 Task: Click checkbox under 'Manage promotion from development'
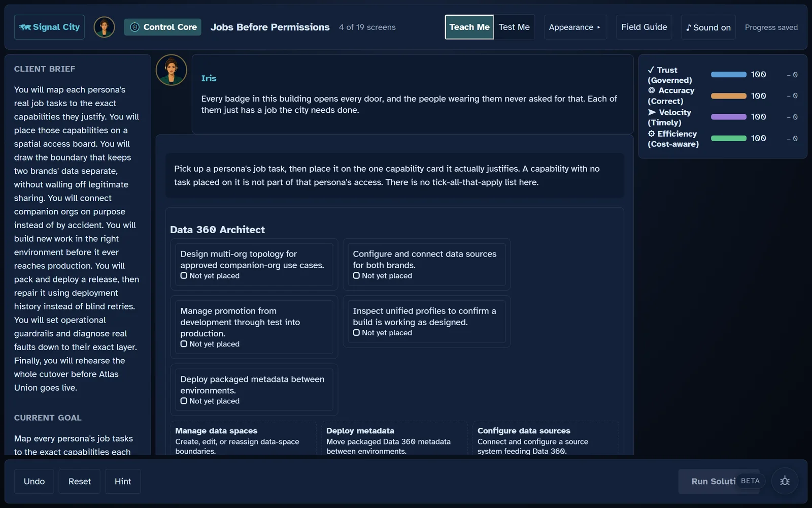click(184, 344)
